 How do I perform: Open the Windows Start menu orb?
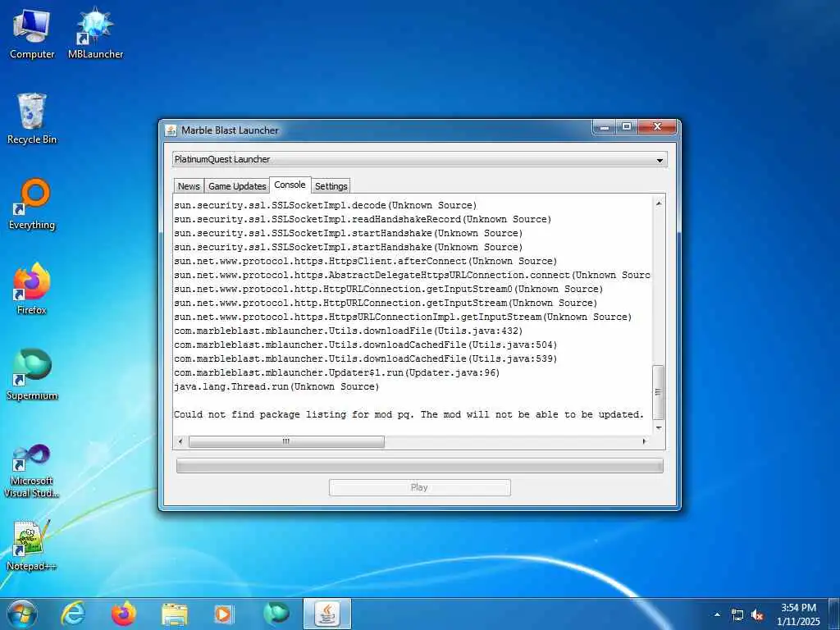point(22,614)
